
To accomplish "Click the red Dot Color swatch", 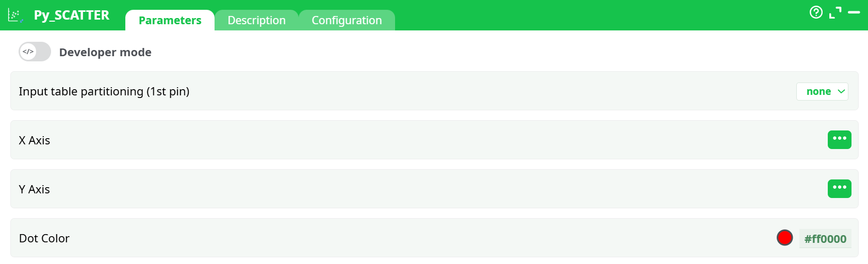I will click(784, 238).
